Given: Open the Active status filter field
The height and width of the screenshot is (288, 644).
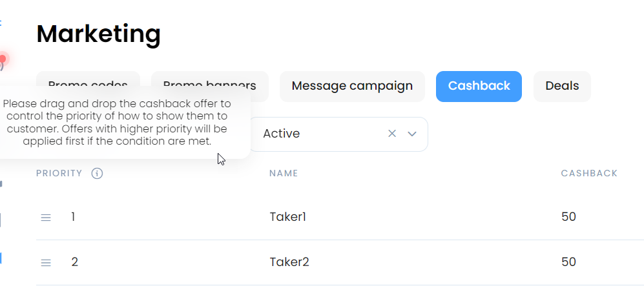Looking at the screenshot, I should pos(338,134).
